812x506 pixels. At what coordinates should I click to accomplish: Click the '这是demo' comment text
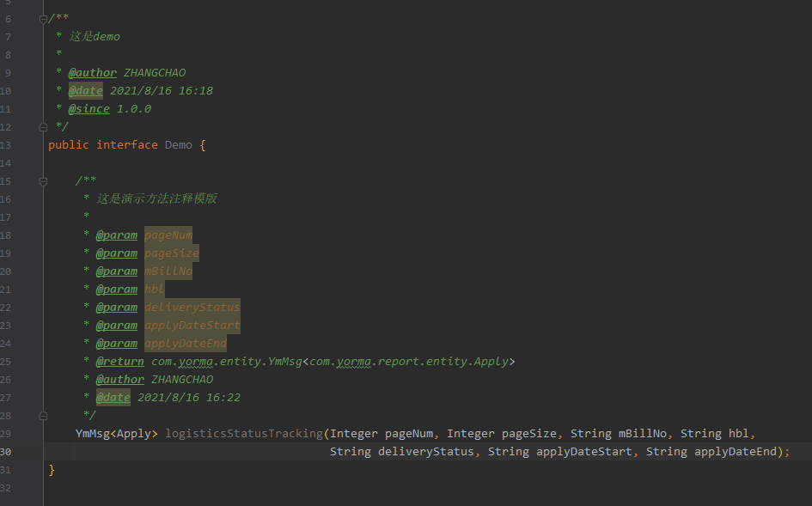tap(95, 36)
